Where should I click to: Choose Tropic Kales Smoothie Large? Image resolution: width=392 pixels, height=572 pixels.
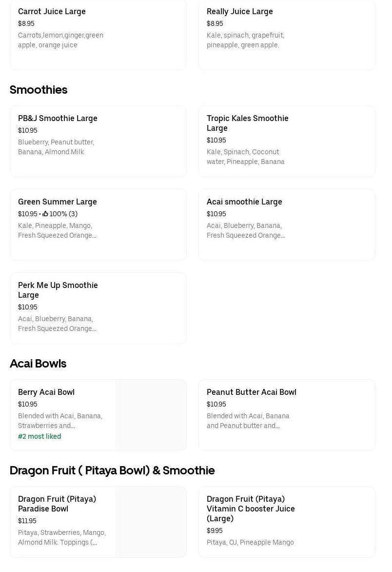(247, 123)
